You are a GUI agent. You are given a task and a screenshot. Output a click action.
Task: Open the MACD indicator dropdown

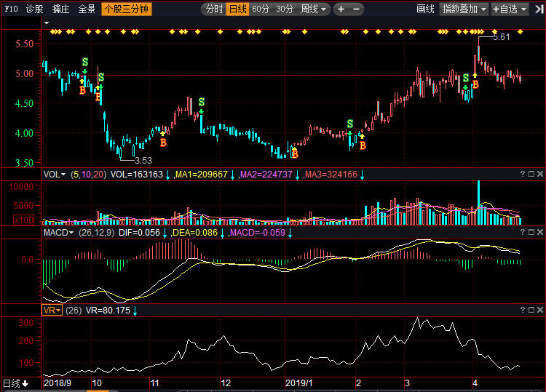pyautogui.click(x=58, y=232)
